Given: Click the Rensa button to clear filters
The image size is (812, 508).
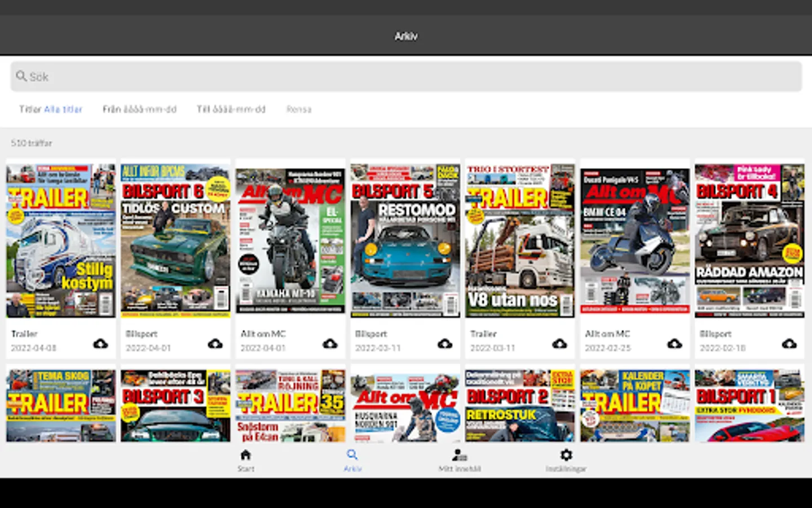Looking at the screenshot, I should click(x=299, y=109).
